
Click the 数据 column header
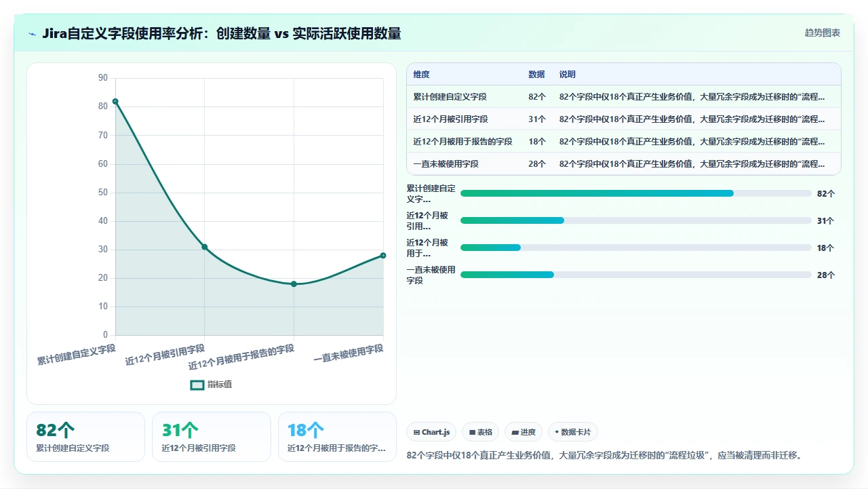pyautogui.click(x=536, y=75)
